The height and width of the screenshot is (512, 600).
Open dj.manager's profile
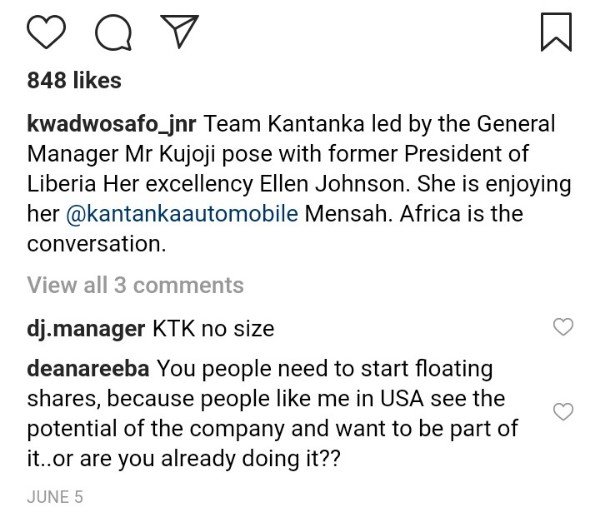[86, 329]
